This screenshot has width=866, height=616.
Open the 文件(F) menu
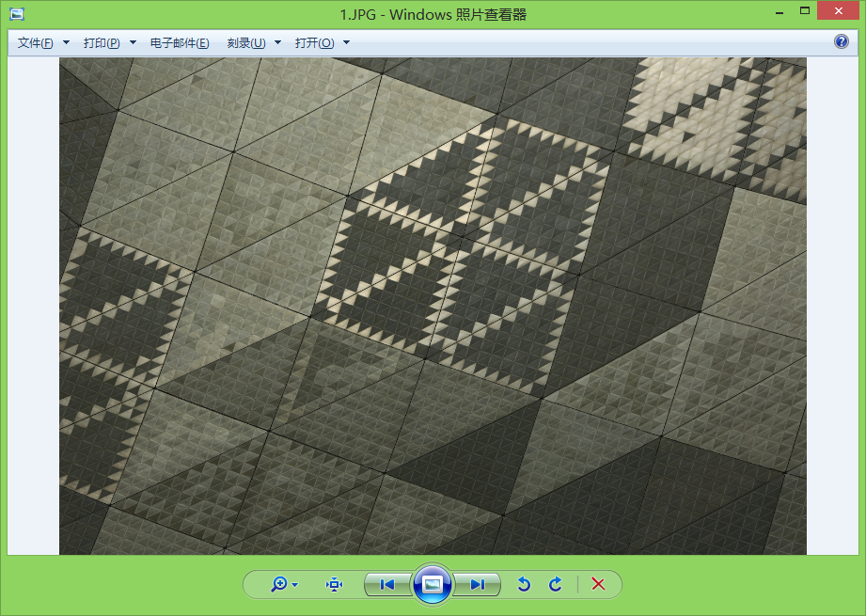coord(36,43)
